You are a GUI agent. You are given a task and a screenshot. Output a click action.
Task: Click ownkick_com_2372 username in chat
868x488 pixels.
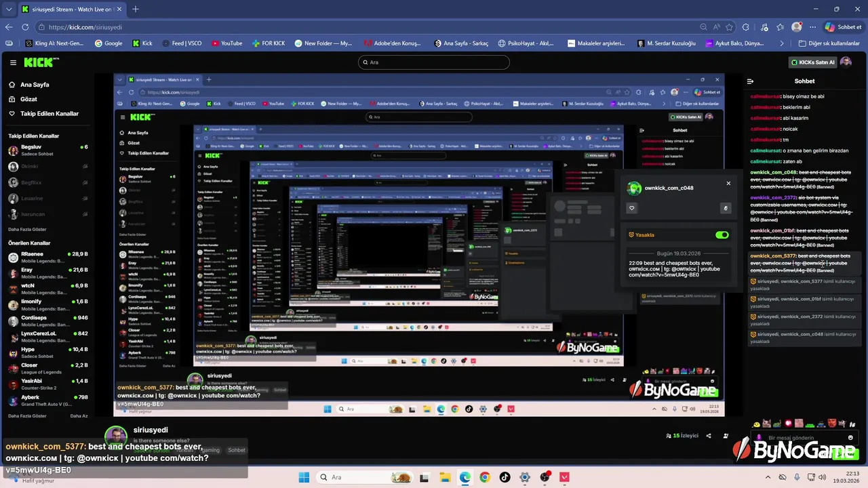(x=773, y=198)
